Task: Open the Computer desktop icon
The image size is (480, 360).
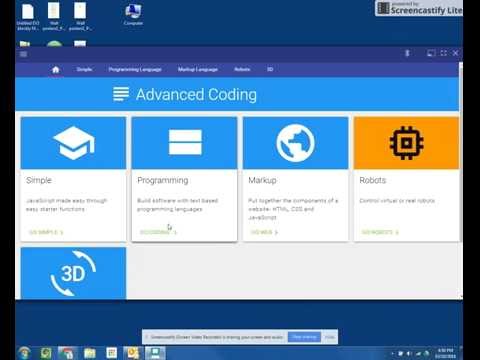Action: click(x=133, y=15)
